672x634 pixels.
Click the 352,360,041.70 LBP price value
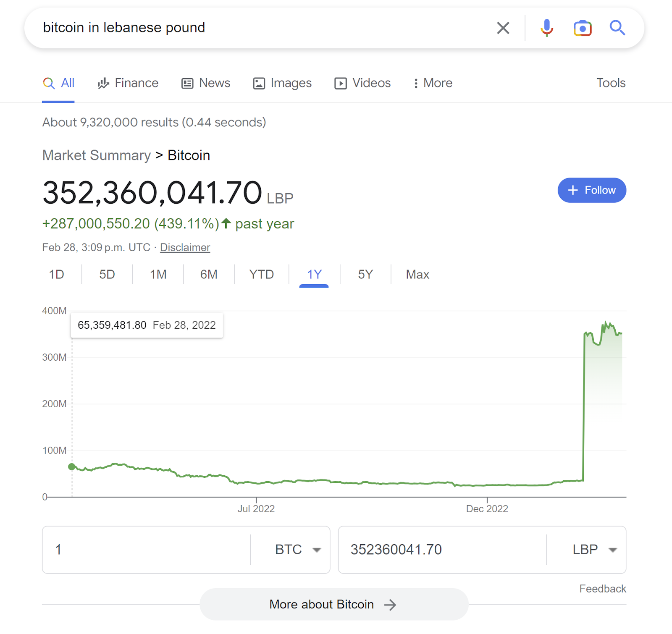(168, 193)
